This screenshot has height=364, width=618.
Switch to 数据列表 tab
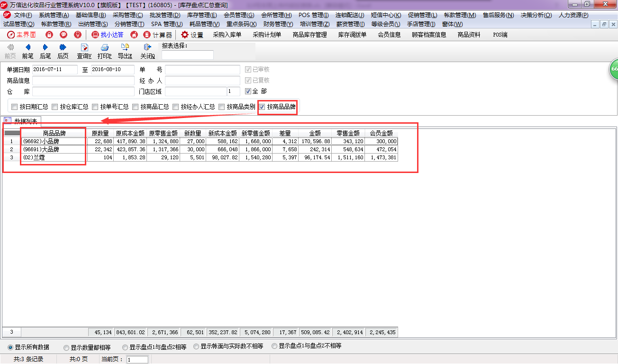[x=22, y=120]
